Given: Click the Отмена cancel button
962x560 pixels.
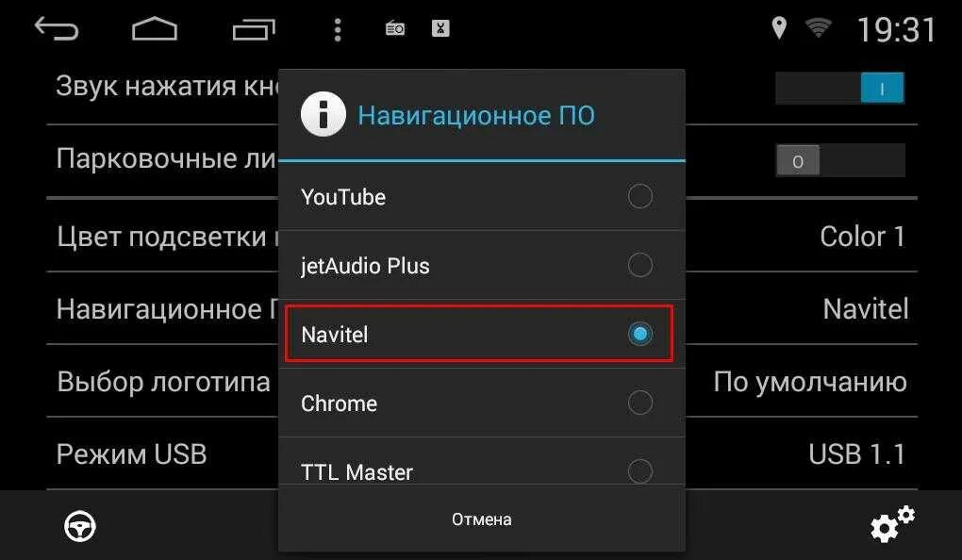Looking at the screenshot, I should (x=482, y=519).
